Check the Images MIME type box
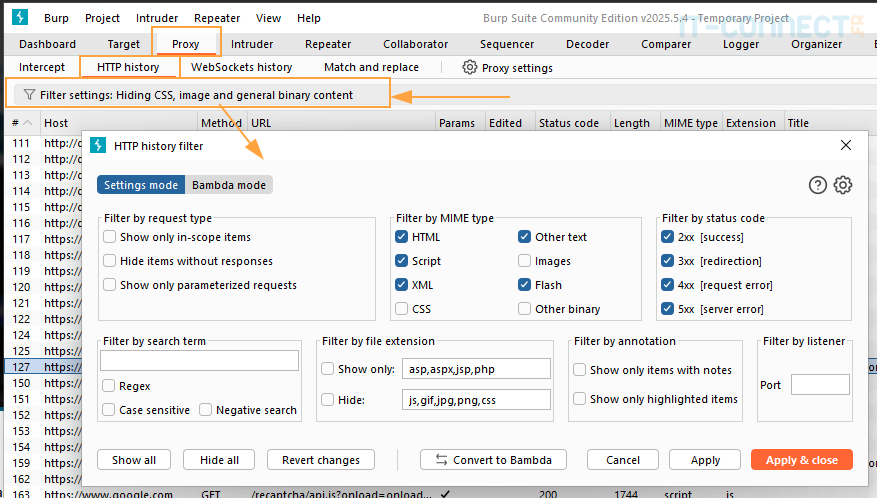877x498 pixels. (x=525, y=261)
